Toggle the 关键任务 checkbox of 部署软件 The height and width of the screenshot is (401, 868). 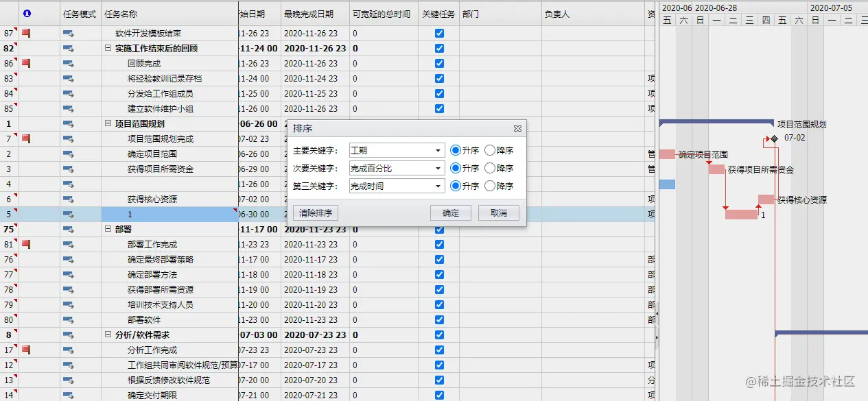click(439, 319)
